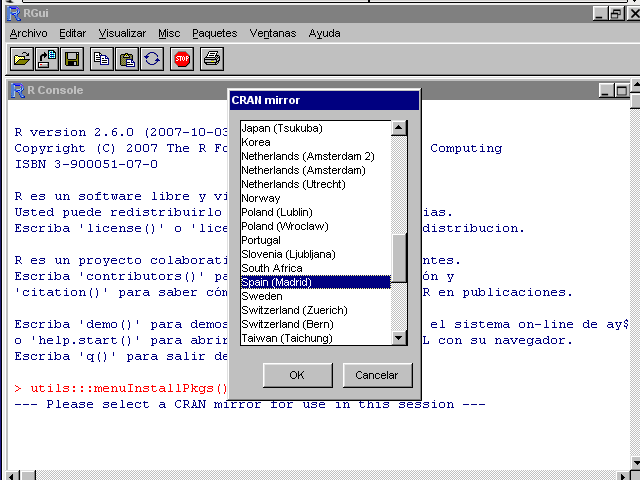Open the Ayuda menu

[324, 33]
